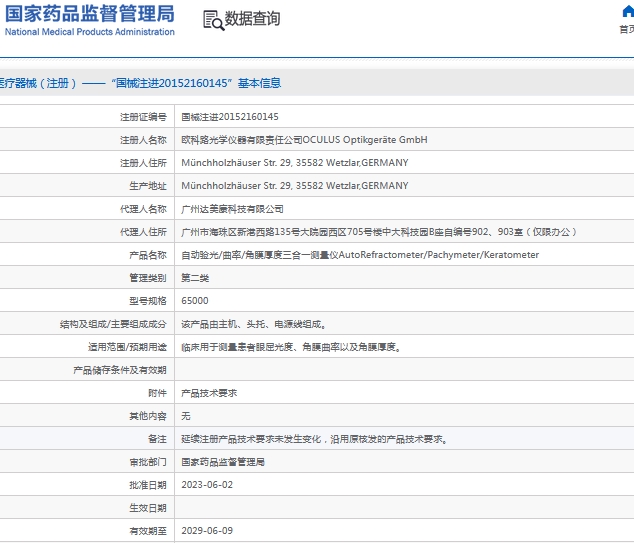The height and width of the screenshot is (543, 634).
Task: Open the home icon at top right
Action: coord(628,12)
